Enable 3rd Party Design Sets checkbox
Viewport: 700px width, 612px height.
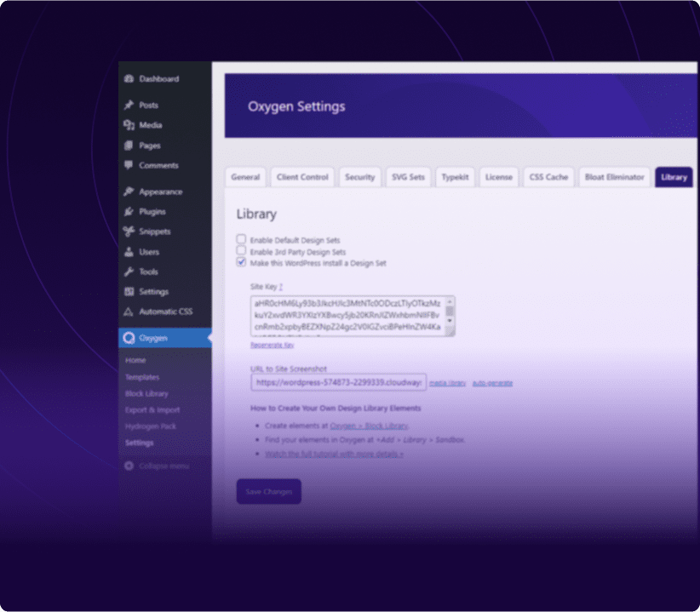[241, 250]
